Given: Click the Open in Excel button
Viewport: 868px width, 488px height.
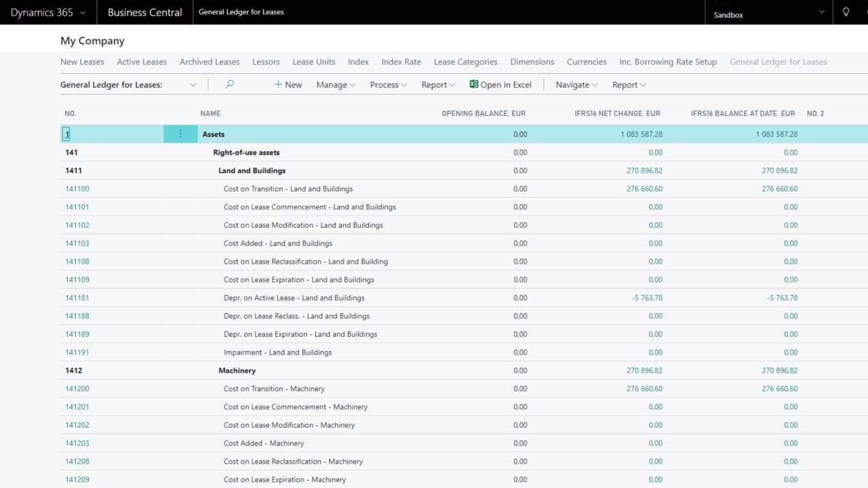Looking at the screenshot, I should [500, 85].
